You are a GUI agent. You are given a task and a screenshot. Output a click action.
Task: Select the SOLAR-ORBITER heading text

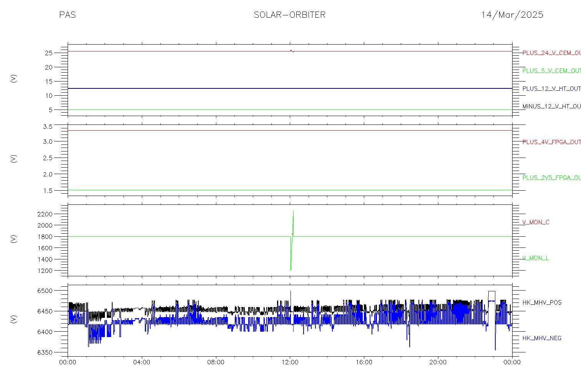(x=290, y=15)
